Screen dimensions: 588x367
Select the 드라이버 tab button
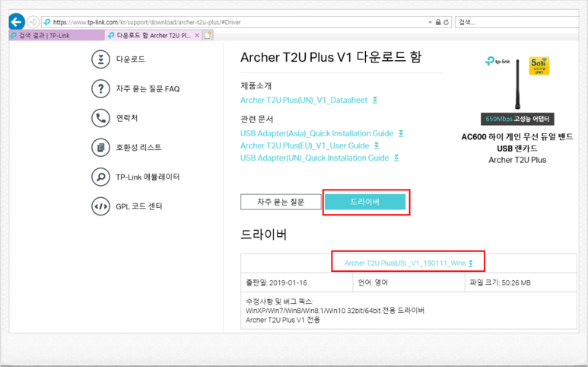365,202
